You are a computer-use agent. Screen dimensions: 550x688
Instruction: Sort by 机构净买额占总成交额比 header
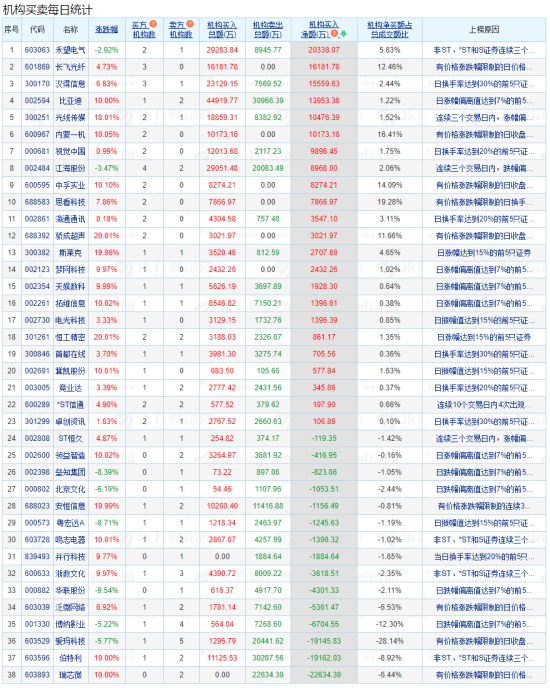[x=390, y=29]
